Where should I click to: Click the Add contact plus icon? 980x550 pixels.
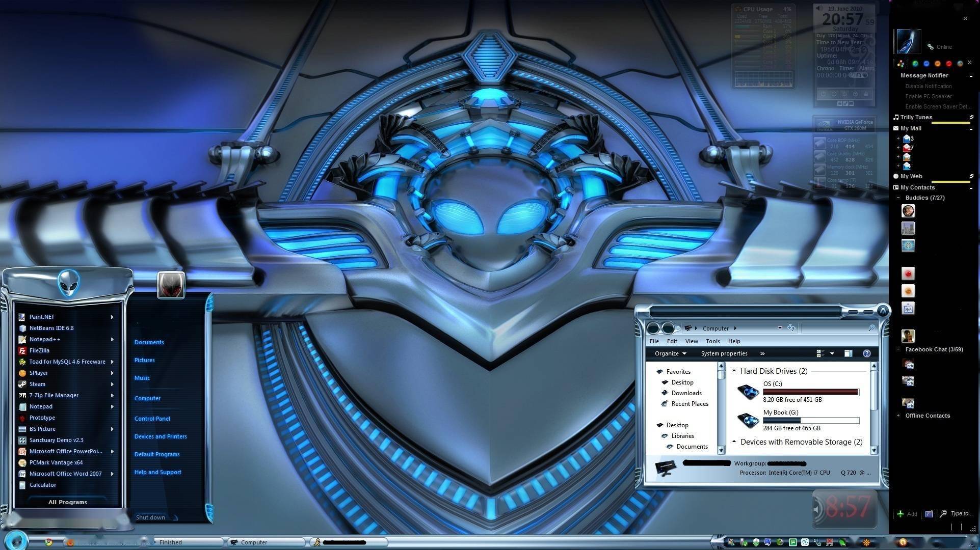point(900,514)
